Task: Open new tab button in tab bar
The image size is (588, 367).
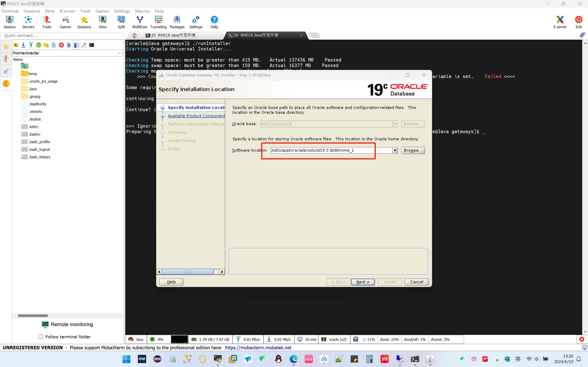Action: (x=314, y=35)
